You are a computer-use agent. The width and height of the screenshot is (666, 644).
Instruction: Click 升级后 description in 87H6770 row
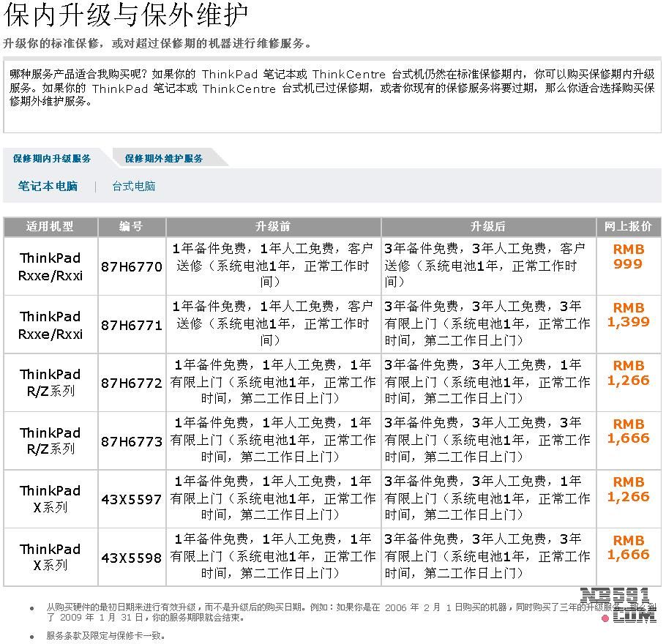click(485, 266)
